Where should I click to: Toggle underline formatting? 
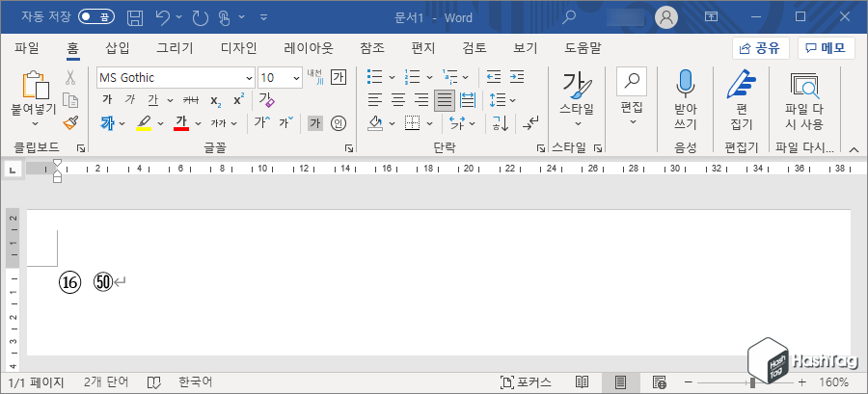152,100
